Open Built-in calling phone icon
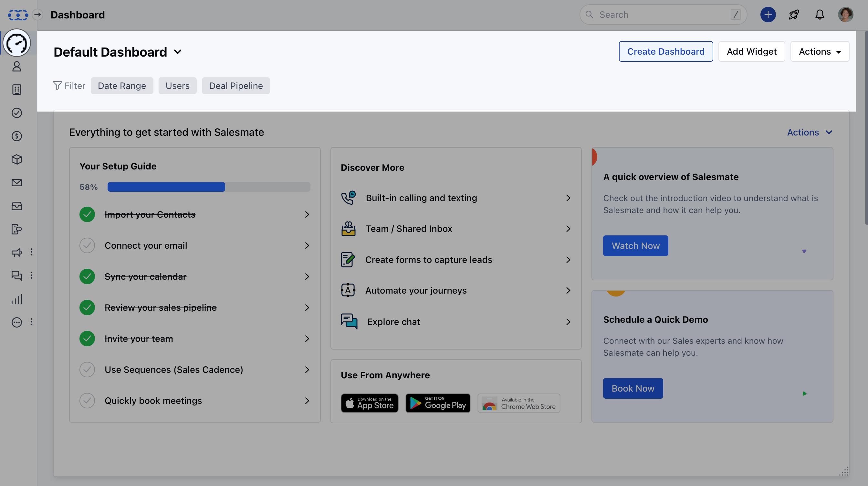 (x=349, y=198)
